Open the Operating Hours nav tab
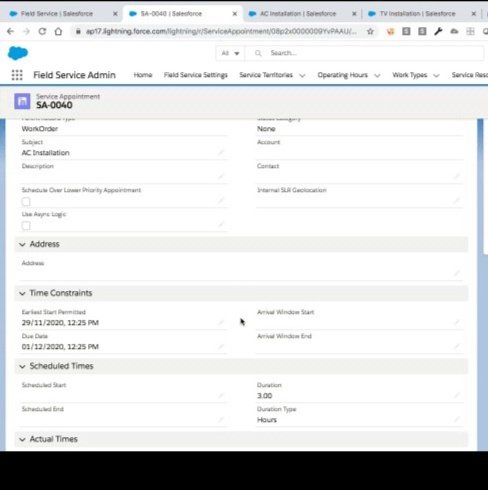Image resolution: width=488 pixels, height=490 pixels. coord(343,75)
